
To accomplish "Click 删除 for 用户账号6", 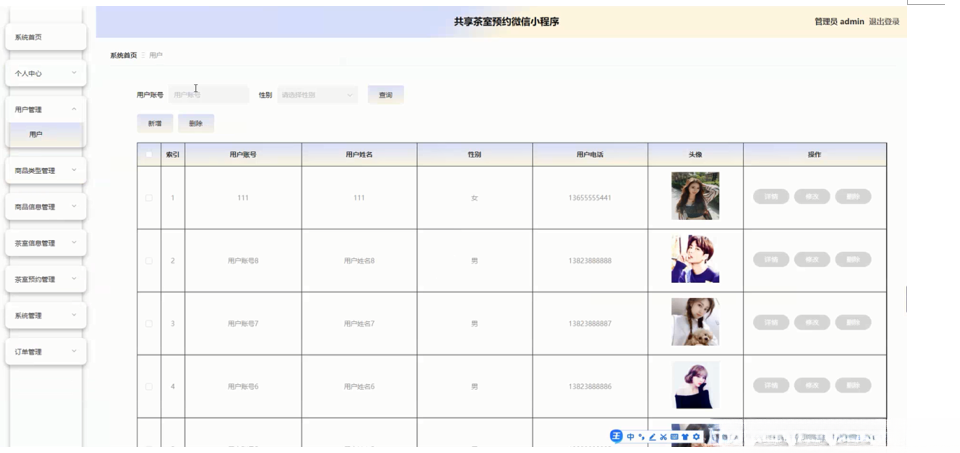I will (853, 385).
